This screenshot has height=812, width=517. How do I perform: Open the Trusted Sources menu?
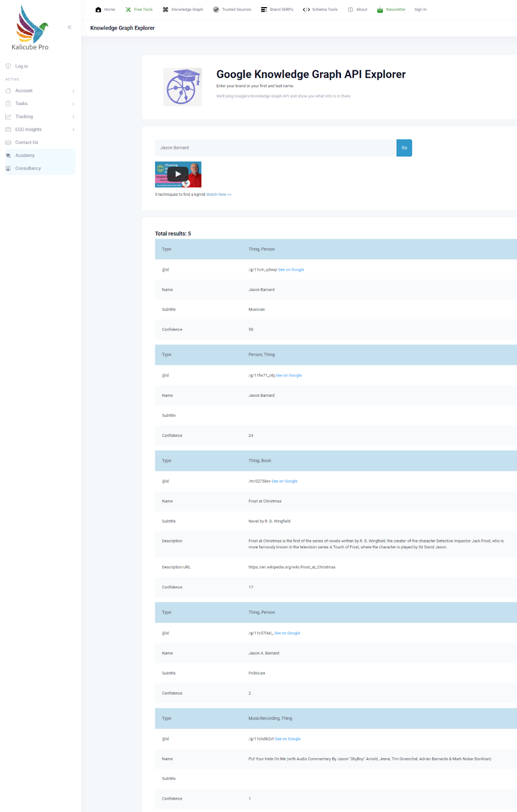(x=236, y=10)
